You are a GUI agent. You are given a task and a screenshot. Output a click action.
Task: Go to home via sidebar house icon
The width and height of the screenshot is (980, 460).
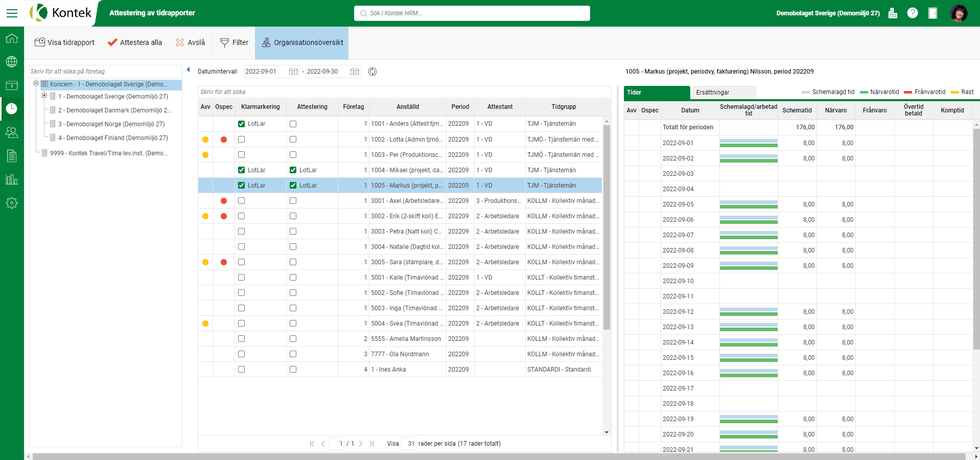(12, 38)
